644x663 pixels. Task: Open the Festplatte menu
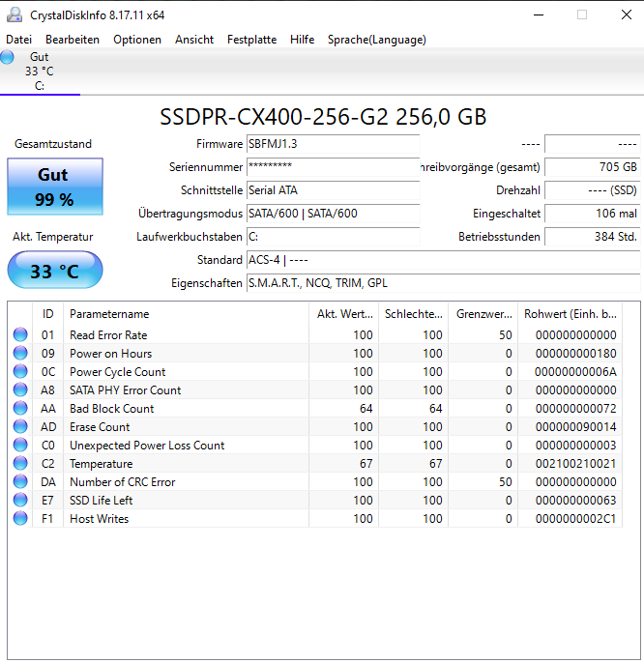(251, 40)
